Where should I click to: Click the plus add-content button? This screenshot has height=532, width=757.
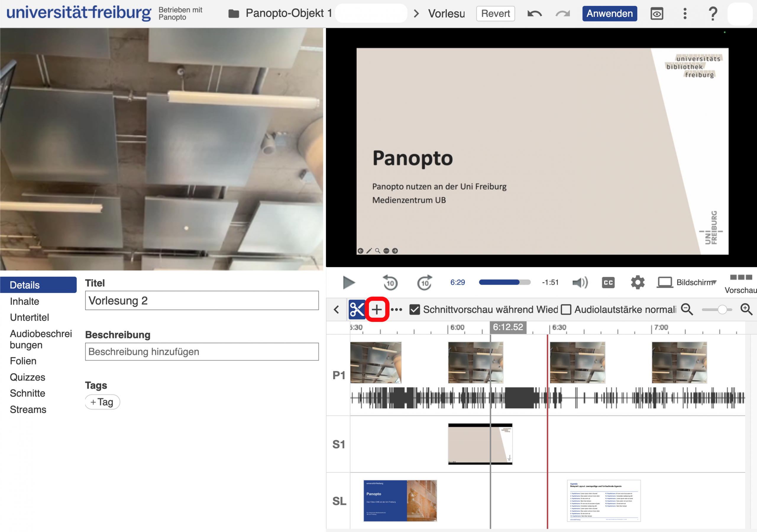[x=377, y=309]
